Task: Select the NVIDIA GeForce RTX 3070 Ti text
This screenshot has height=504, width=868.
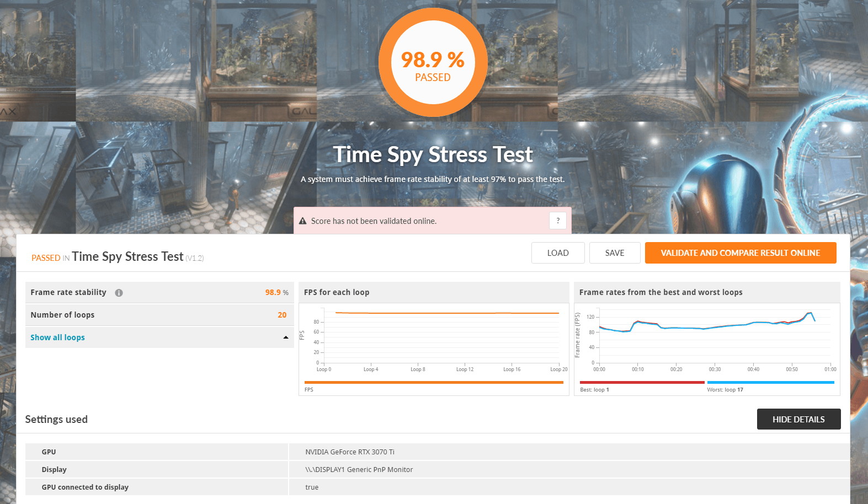Action: click(350, 452)
